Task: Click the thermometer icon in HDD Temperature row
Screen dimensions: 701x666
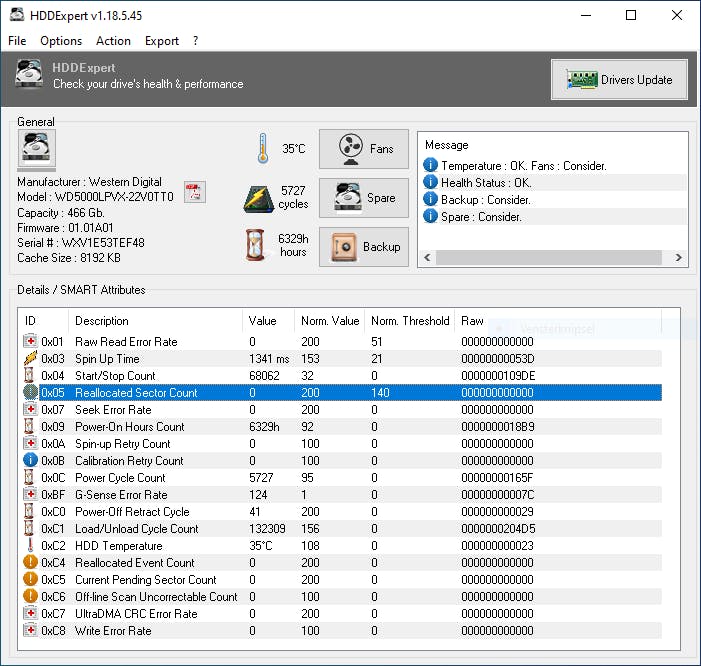Action: pyautogui.click(x=30, y=546)
